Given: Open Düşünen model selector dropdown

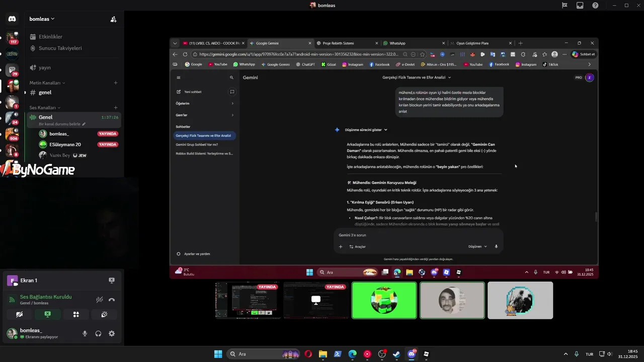Looking at the screenshot, I should [477, 246].
